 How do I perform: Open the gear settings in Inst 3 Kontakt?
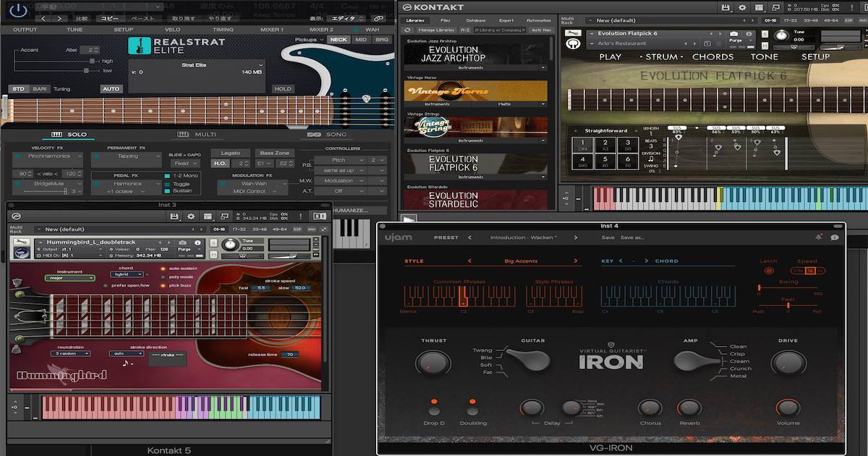[x=191, y=216]
